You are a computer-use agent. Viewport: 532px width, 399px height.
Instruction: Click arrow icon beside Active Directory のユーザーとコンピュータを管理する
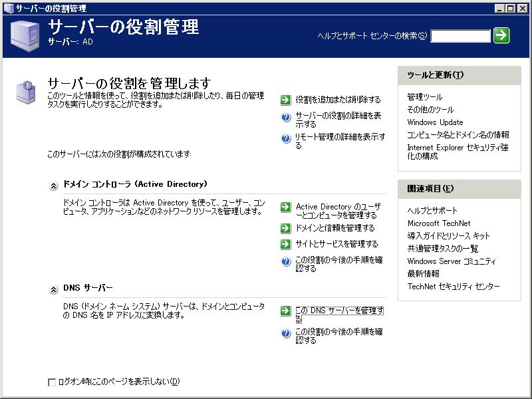pyautogui.click(x=286, y=207)
